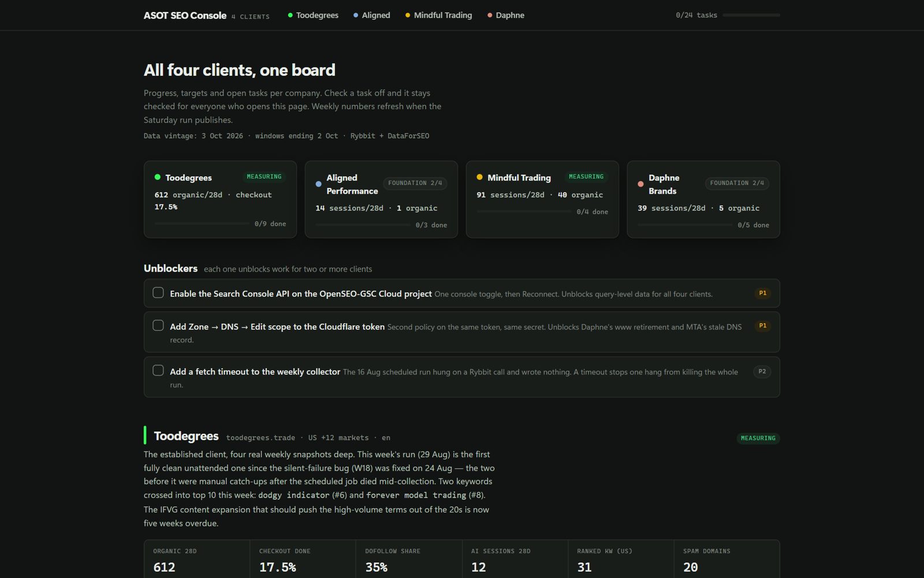Click the 0/24 tasks progress bar
This screenshot has height=578, width=924.
click(751, 15)
